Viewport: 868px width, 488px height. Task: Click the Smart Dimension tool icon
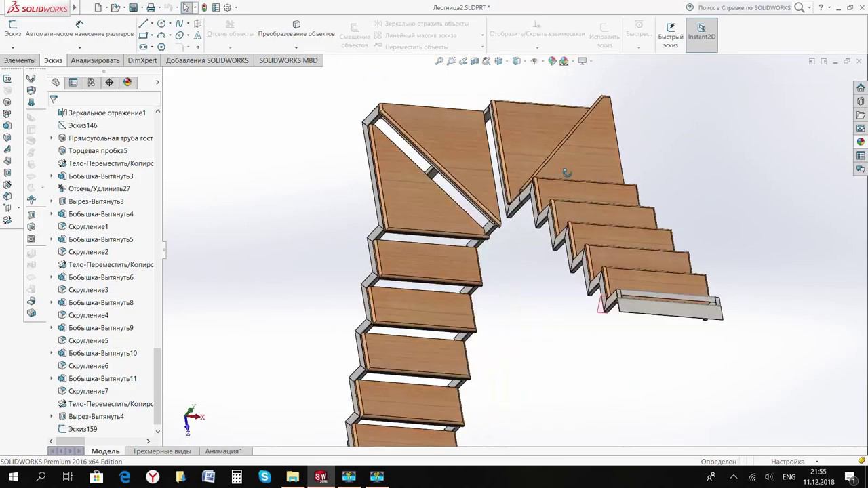click(x=79, y=24)
